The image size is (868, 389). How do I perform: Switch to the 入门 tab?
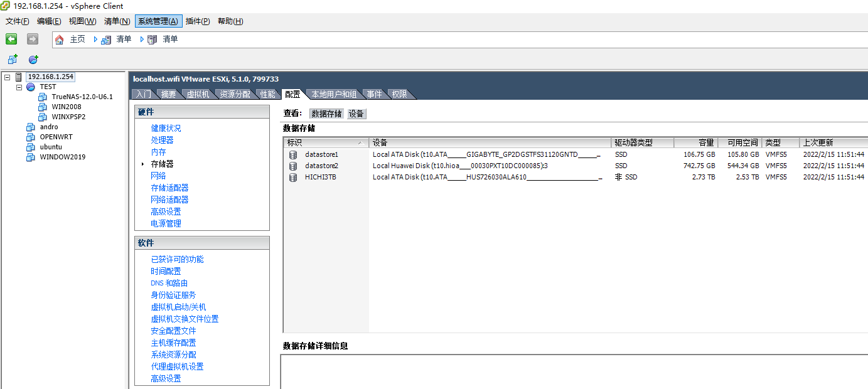point(144,94)
